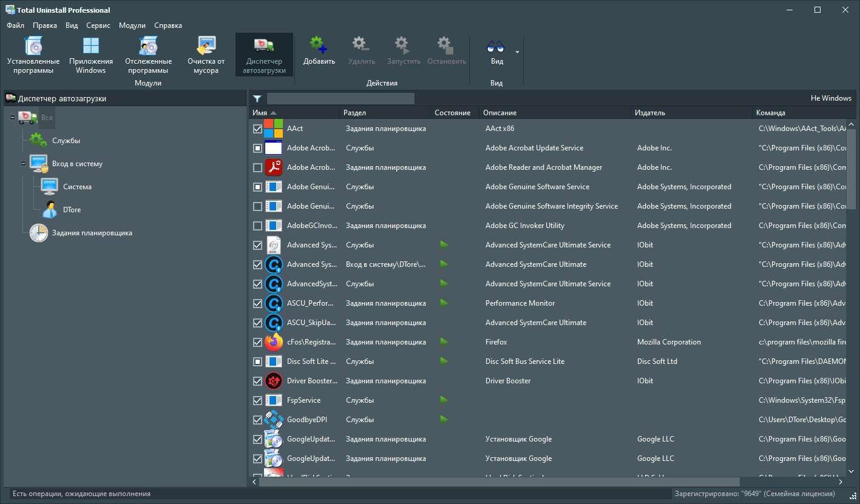Click the Disc Soft Lite row icon
860x504 pixels.
pyautogui.click(x=274, y=361)
